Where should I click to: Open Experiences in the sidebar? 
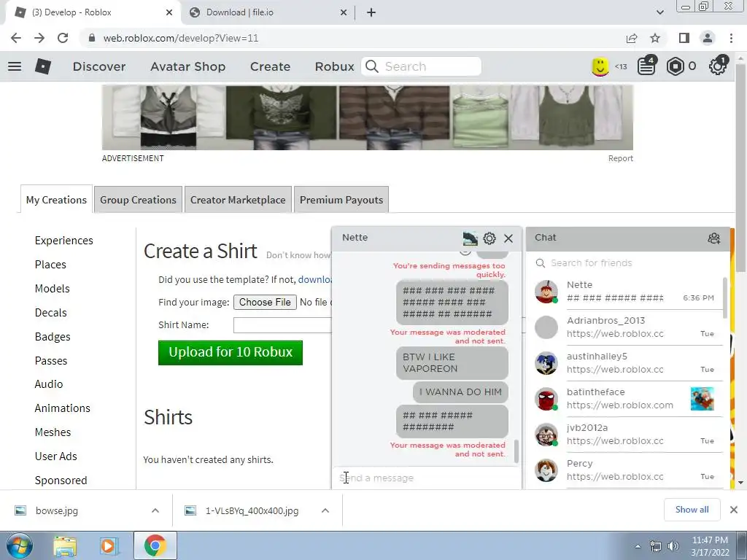click(x=64, y=241)
